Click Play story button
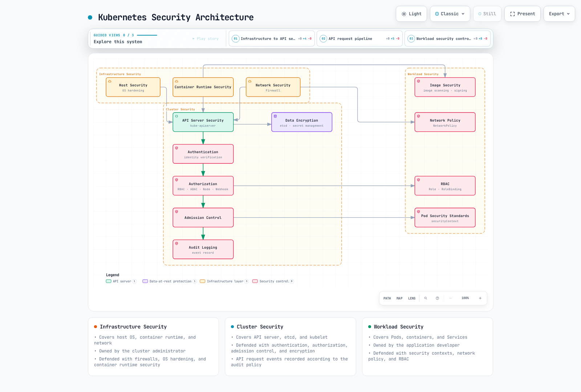This screenshot has width=581, height=392. [x=206, y=38]
